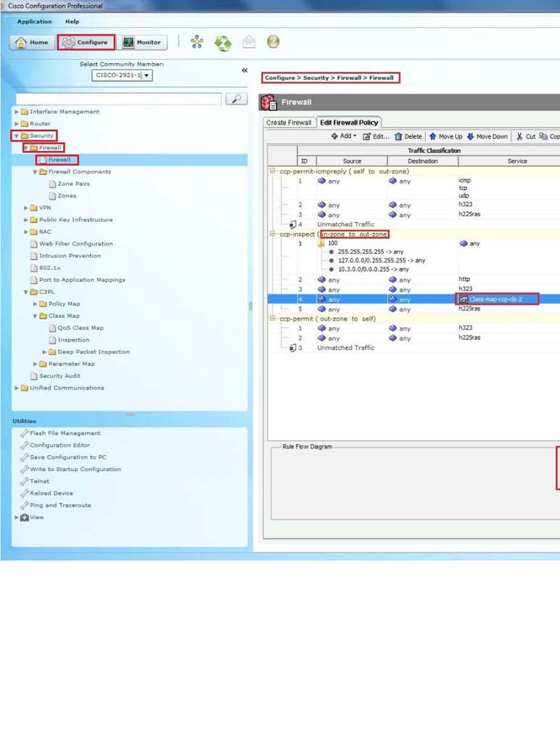
Task: Expand the Public Key Infrastructure folder
Action: click(x=25, y=220)
